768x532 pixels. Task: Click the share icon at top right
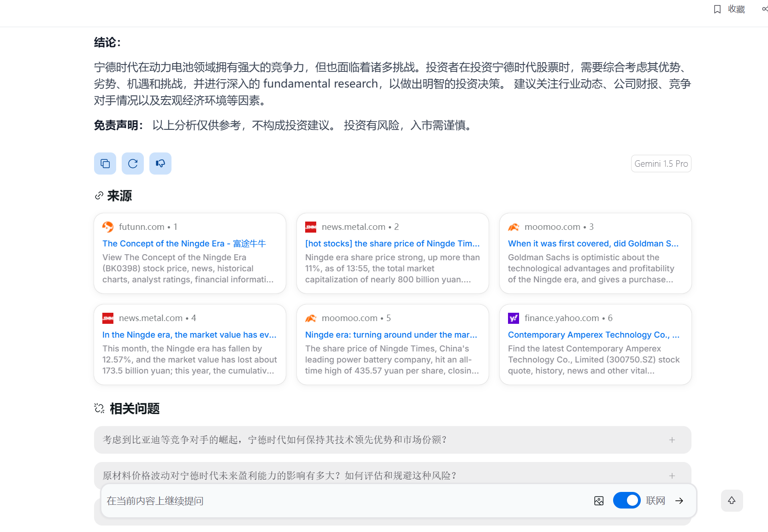tap(765, 9)
